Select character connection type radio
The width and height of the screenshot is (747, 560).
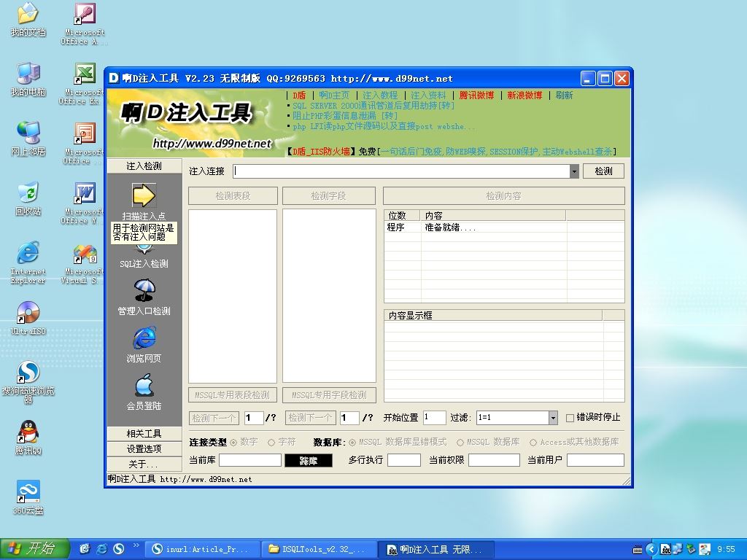(271, 443)
